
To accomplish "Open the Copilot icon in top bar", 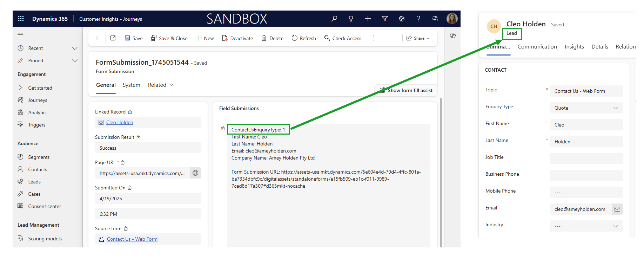I will 435,19.
